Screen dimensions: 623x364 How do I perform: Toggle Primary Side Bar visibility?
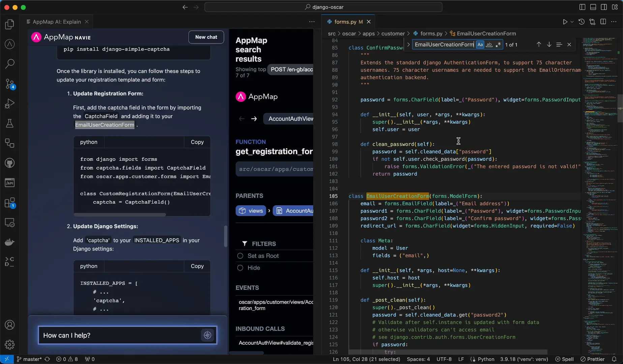coord(582,7)
